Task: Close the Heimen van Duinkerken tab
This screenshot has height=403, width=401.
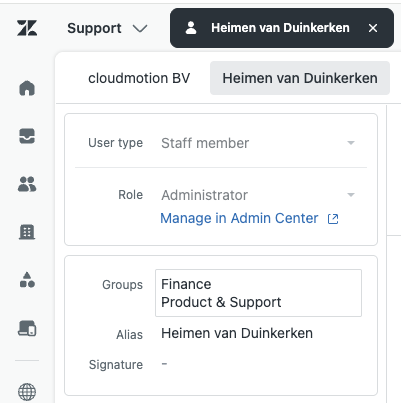Action: tap(373, 28)
